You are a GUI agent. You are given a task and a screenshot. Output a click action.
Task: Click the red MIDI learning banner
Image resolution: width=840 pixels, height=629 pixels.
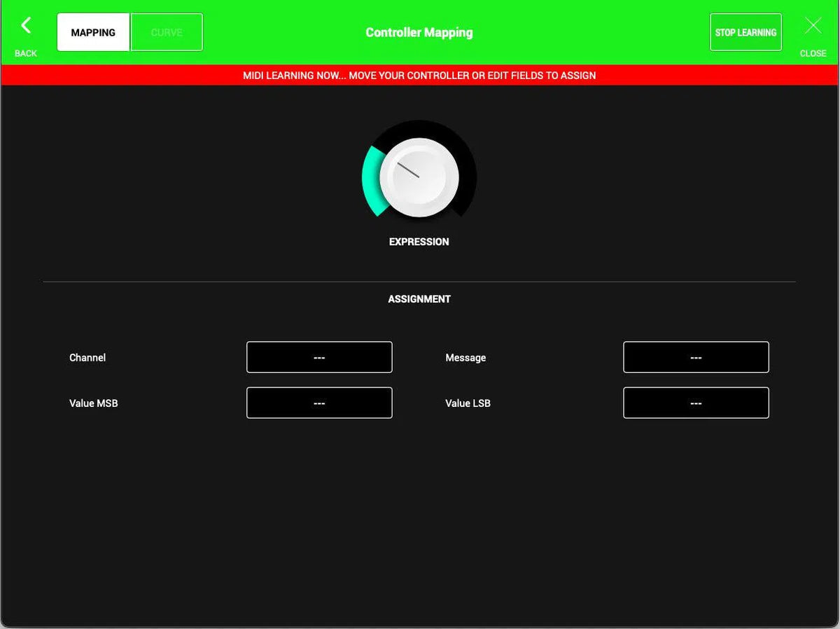[419, 76]
